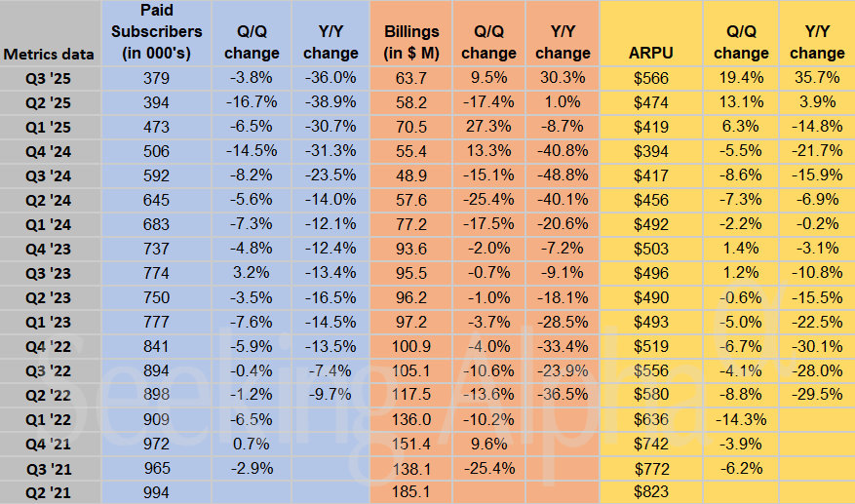The image size is (855, 504).
Task: Select the Q2 '21 row label
Action: tap(50, 492)
